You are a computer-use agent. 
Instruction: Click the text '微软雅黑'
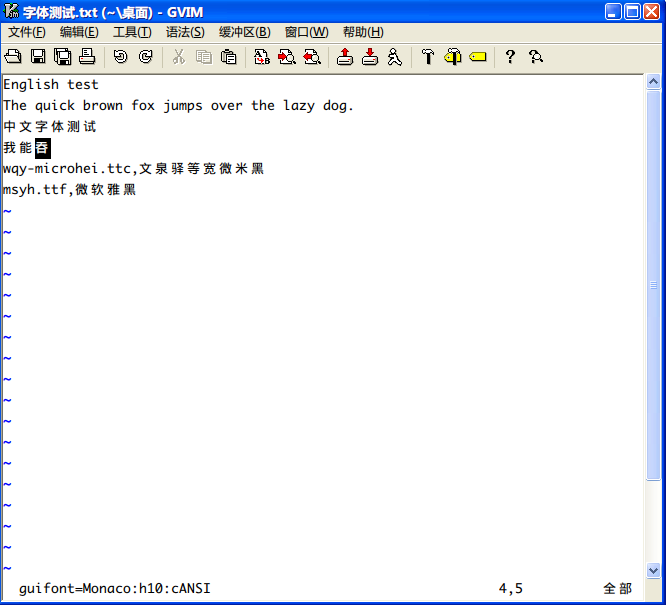tap(106, 189)
